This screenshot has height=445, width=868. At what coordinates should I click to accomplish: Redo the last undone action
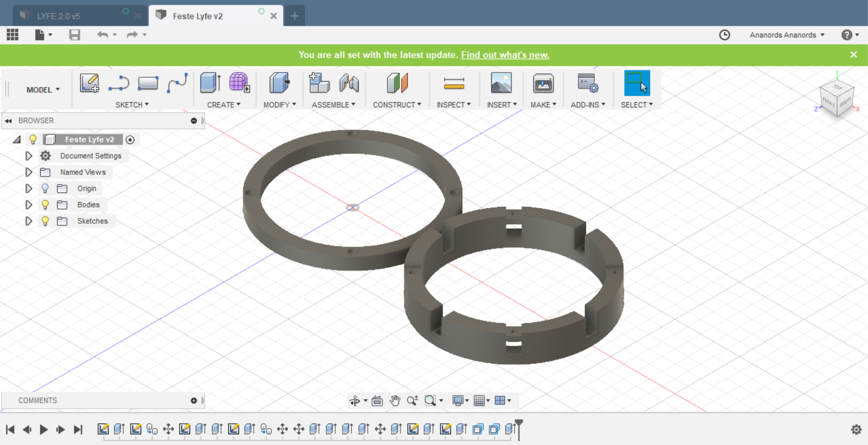[x=132, y=35]
